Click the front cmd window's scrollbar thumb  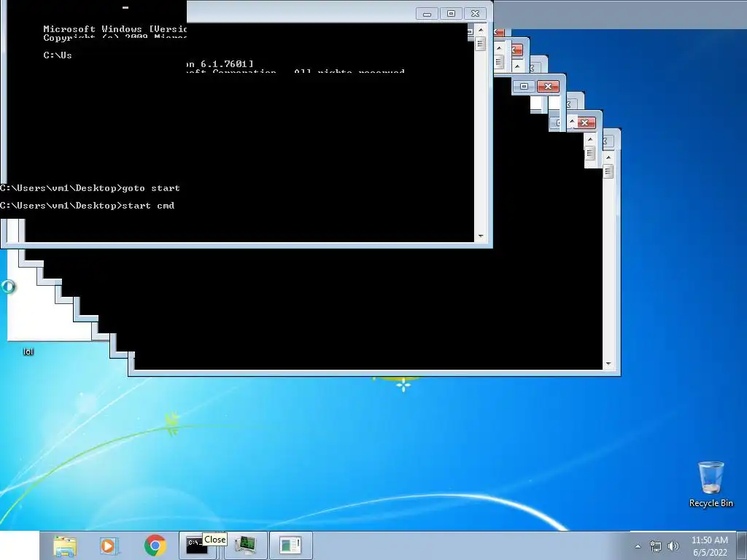(x=481, y=44)
